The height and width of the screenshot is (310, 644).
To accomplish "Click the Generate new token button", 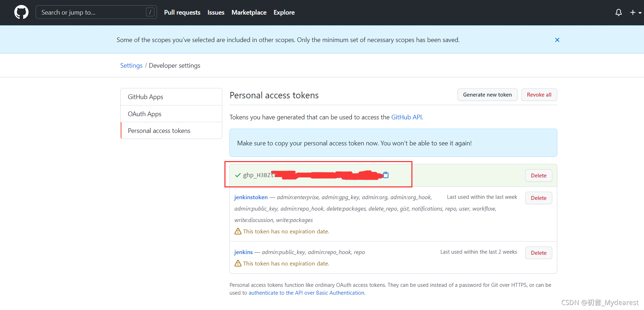I will [487, 95].
